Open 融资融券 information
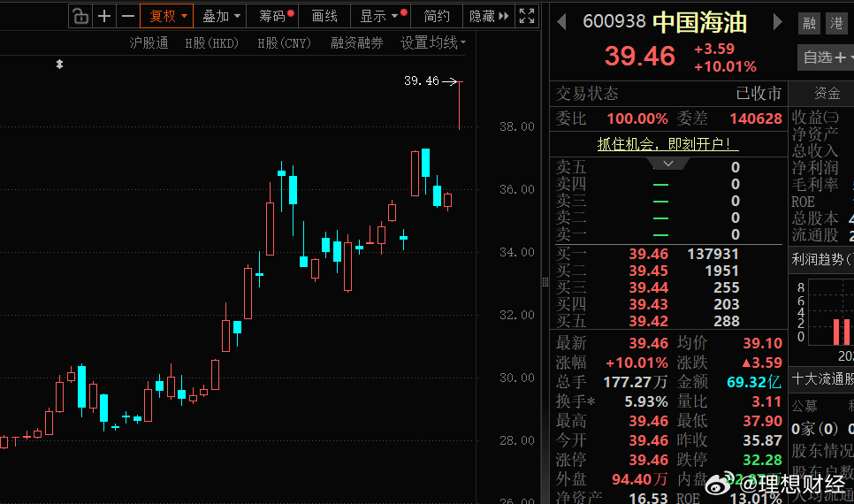The image size is (854, 504). click(357, 43)
